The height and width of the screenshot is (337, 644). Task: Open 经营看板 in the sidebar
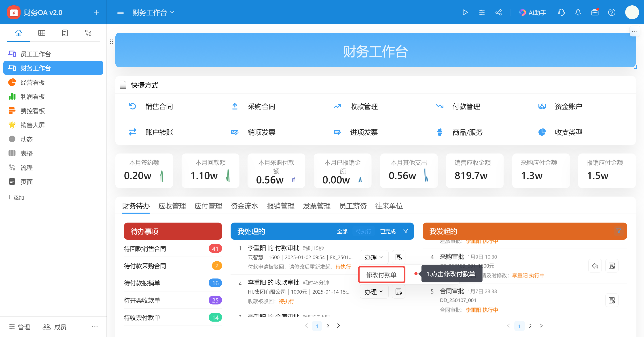[x=53, y=82]
